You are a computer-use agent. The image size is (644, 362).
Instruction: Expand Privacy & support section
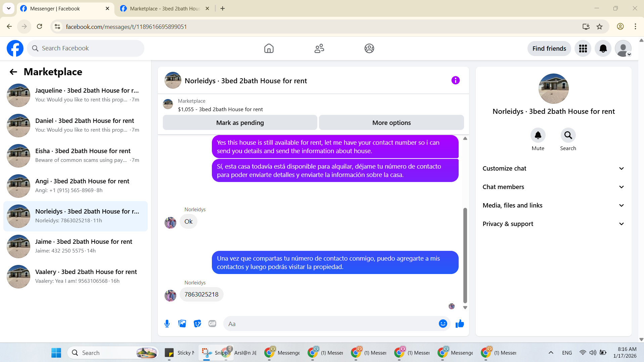click(553, 224)
